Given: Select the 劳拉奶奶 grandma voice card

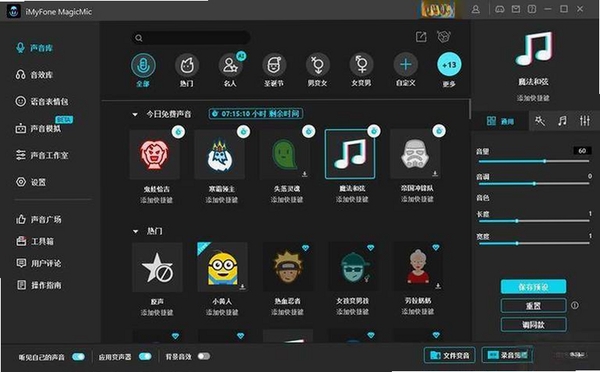Looking at the screenshot, I should point(418,267).
